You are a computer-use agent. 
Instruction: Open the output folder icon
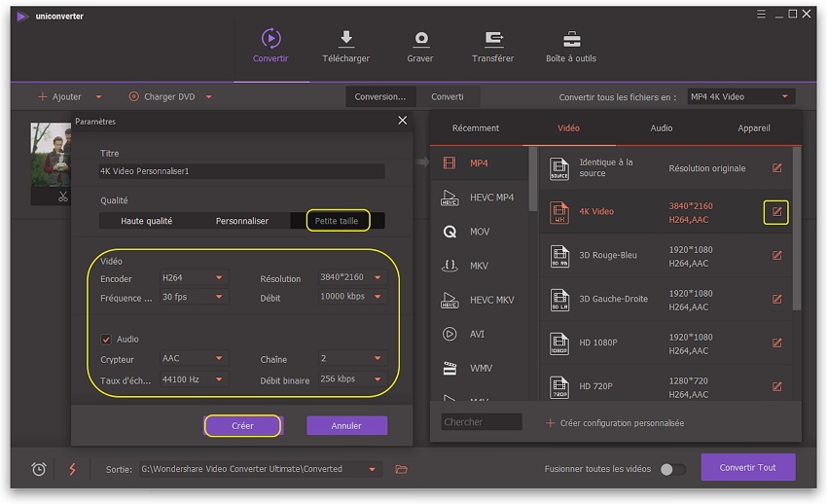point(402,469)
